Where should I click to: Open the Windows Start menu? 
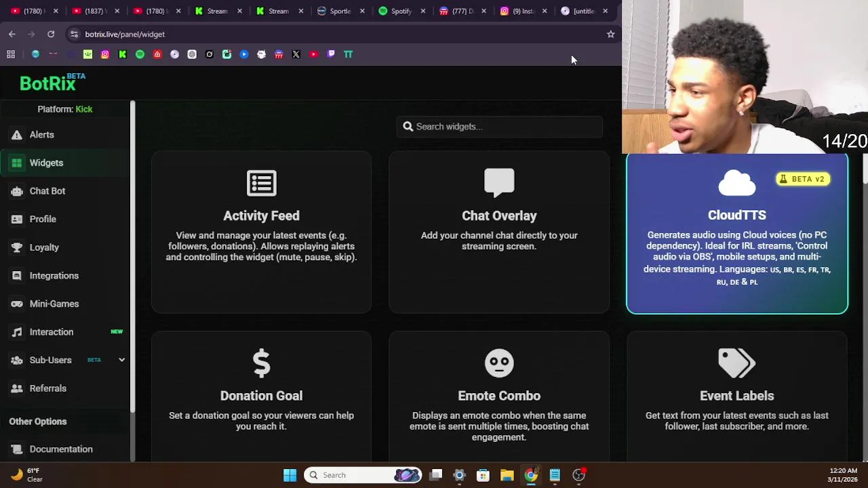[x=290, y=475]
